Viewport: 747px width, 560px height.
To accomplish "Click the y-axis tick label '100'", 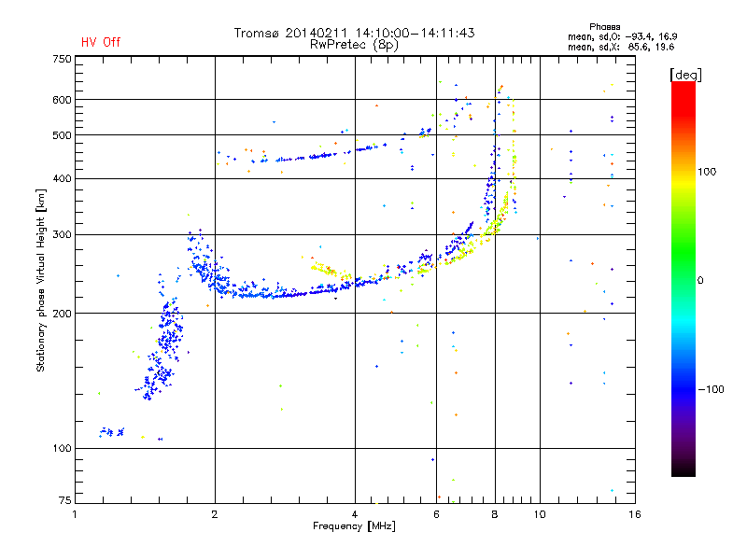I will pos(62,448).
